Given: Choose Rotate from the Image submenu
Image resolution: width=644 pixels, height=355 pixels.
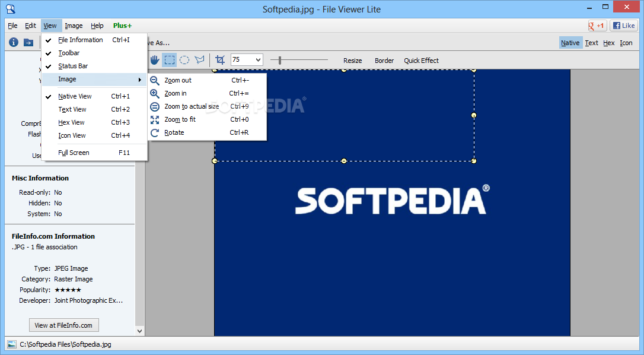Looking at the screenshot, I should [x=208, y=133].
